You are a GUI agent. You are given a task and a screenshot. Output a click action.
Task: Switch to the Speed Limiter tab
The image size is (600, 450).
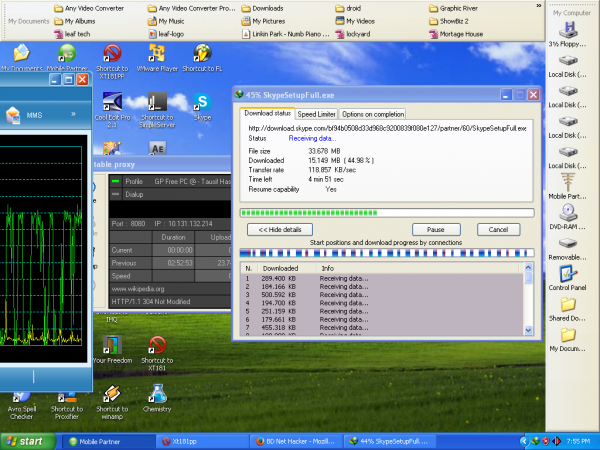point(317,114)
